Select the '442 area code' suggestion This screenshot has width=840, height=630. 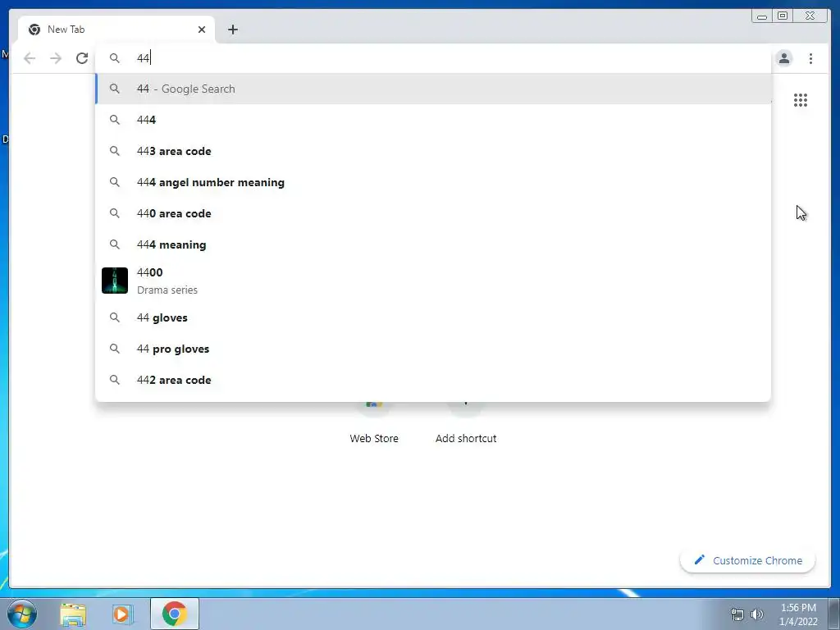[433, 380]
